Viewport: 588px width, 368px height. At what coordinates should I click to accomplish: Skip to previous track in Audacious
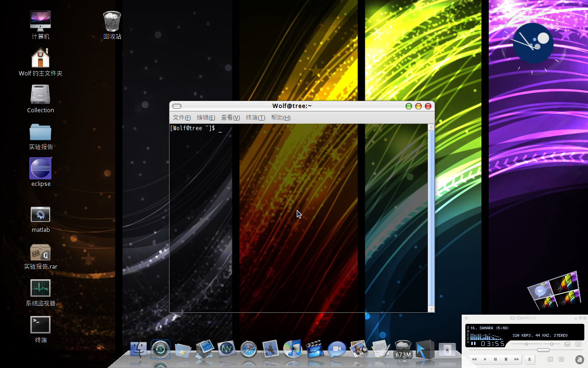coord(474,359)
